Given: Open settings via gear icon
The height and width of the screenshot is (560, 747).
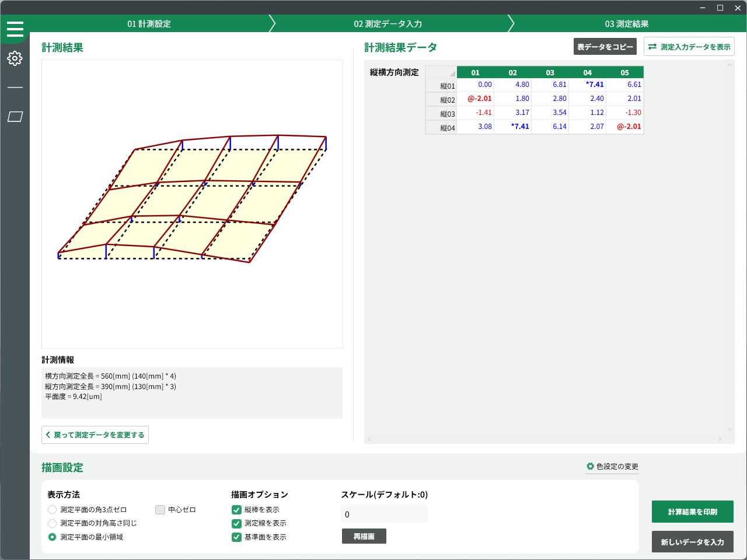Looking at the screenshot, I should click(15, 58).
